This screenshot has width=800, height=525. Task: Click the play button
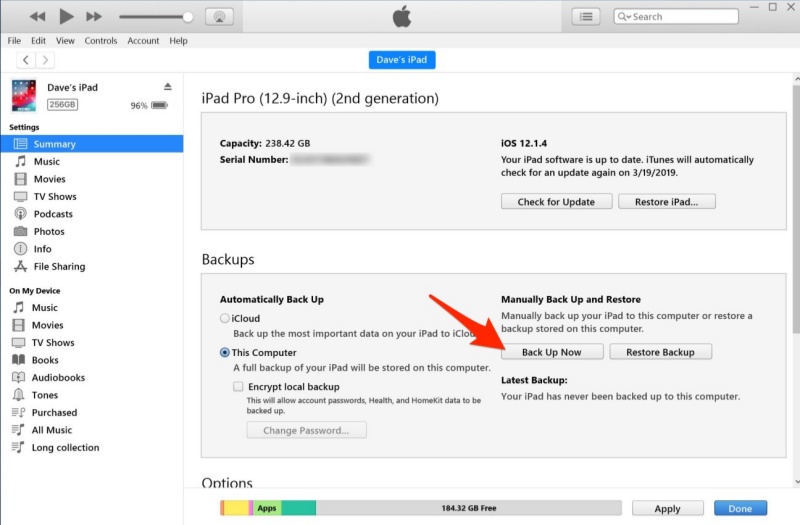(66, 16)
